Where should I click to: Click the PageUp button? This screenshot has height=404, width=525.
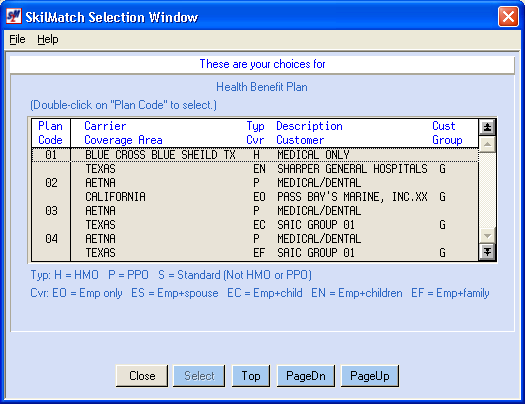pyautogui.click(x=370, y=376)
